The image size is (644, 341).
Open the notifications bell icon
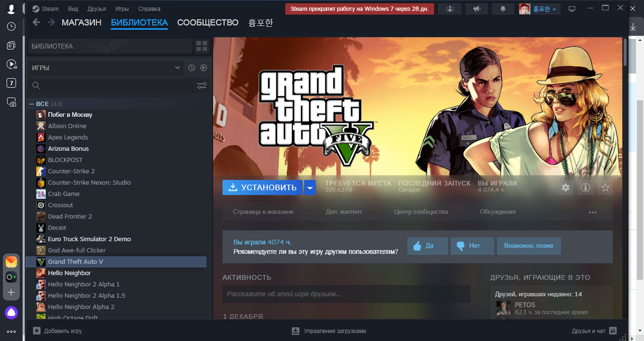(503, 9)
